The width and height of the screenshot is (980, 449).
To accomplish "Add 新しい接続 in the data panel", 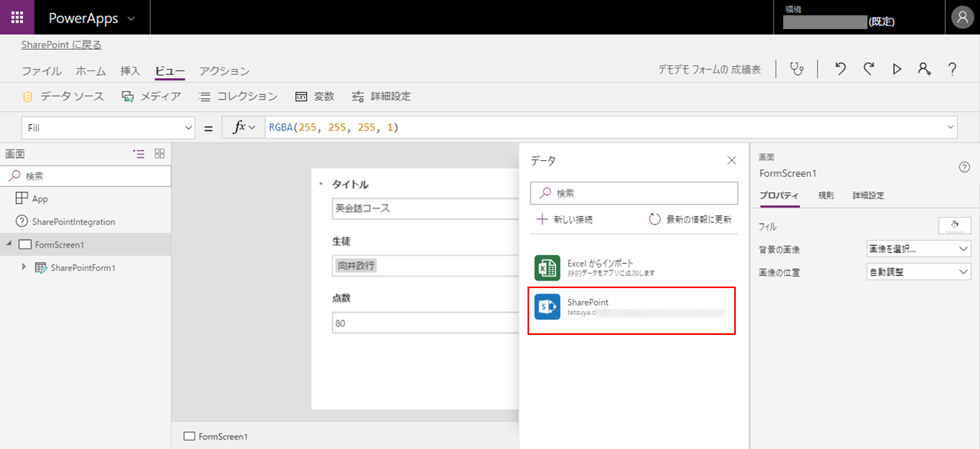I will pos(564,219).
